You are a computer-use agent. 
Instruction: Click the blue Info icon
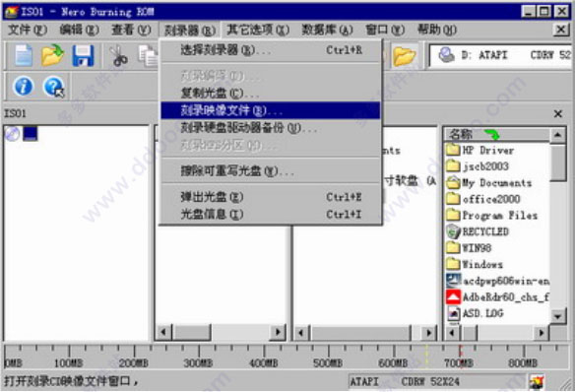[x=23, y=87]
